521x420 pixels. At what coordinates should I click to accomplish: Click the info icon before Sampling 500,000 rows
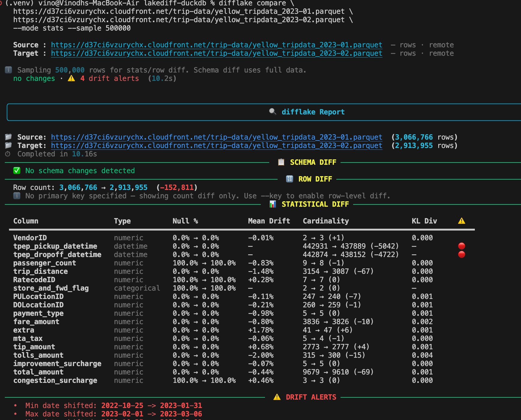[8, 70]
